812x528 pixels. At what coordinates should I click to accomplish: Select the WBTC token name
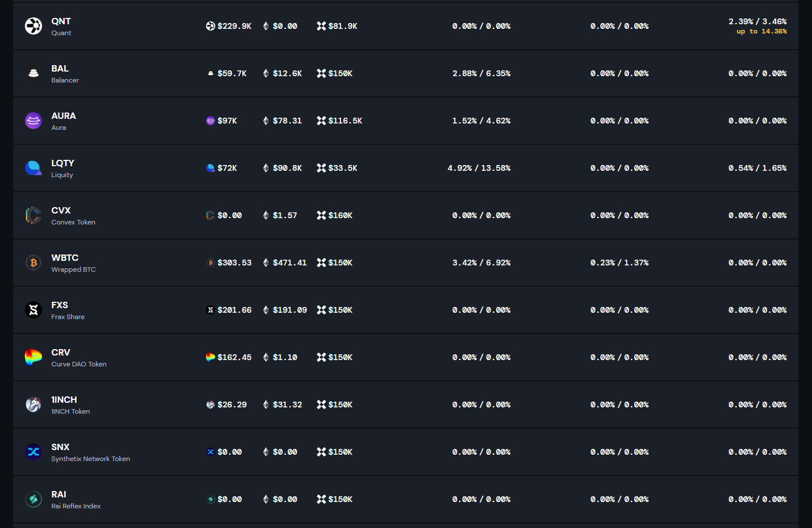click(x=65, y=258)
